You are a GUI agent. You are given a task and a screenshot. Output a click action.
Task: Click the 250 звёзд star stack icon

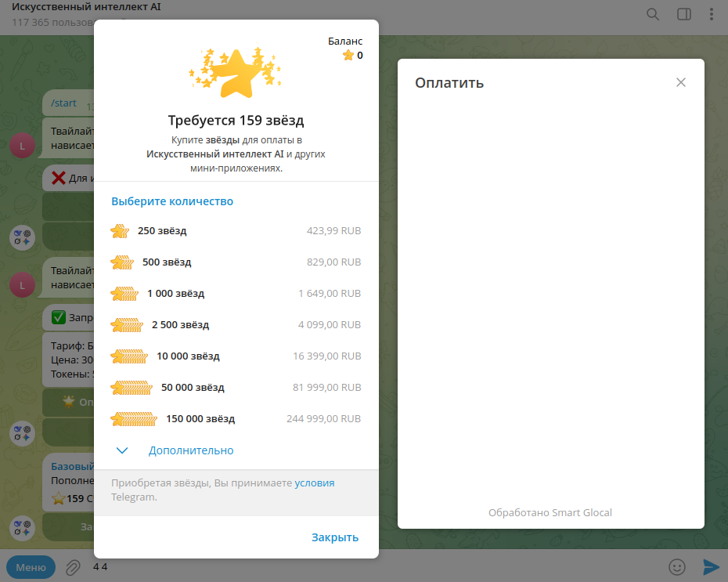coord(120,231)
